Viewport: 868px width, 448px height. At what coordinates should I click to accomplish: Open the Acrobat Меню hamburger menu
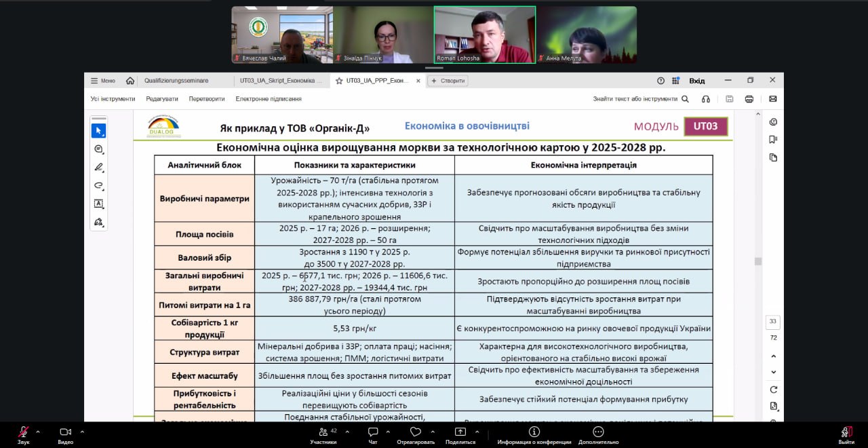pyautogui.click(x=103, y=81)
